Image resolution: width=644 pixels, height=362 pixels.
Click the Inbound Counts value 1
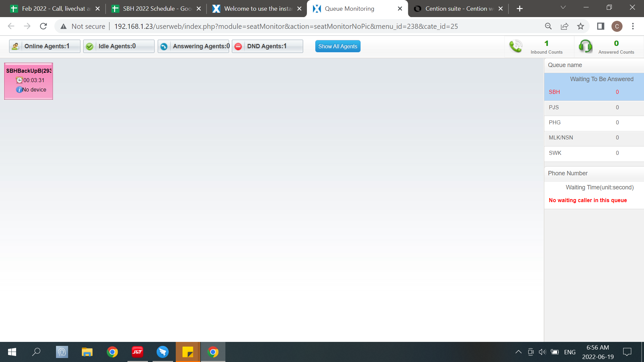(546, 43)
